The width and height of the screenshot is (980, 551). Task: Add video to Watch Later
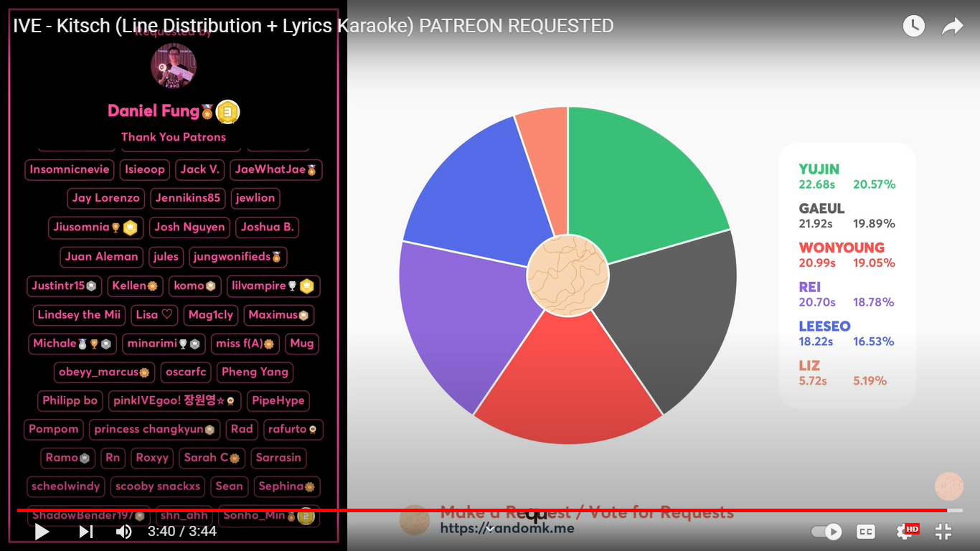click(x=913, y=27)
